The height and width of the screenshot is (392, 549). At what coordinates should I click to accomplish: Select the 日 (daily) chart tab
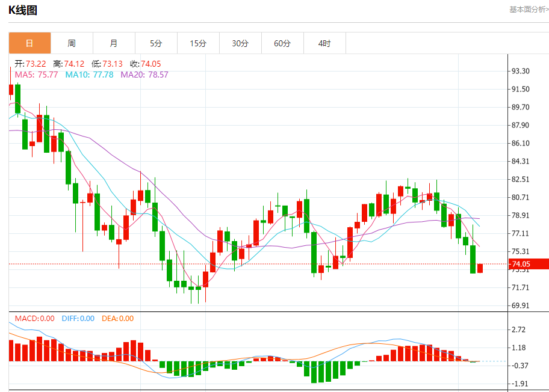(x=29, y=43)
